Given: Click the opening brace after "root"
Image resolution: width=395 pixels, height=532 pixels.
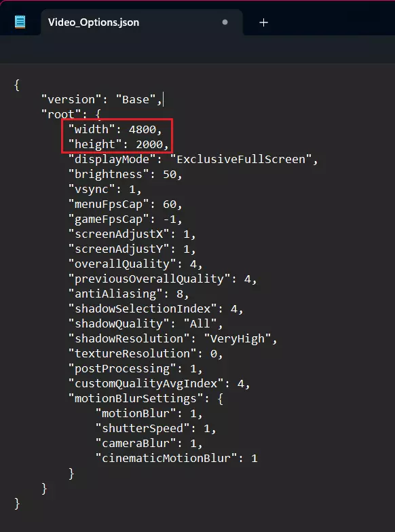Looking at the screenshot, I should (x=98, y=114).
